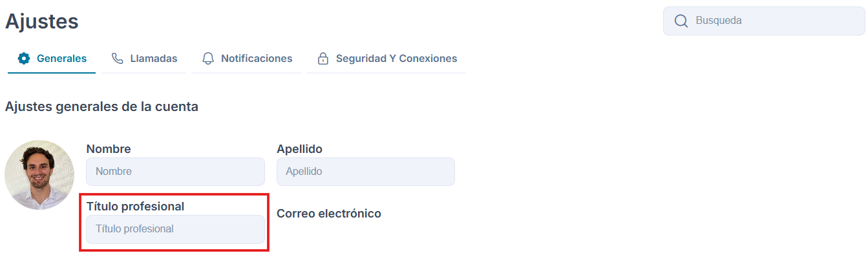This screenshot has height=253, width=868.
Task: Click the Apellido field label
Action: pos(300,149)
